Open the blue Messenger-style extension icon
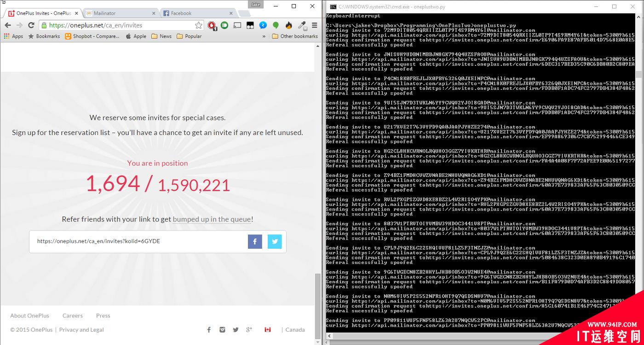 [263, 25]
